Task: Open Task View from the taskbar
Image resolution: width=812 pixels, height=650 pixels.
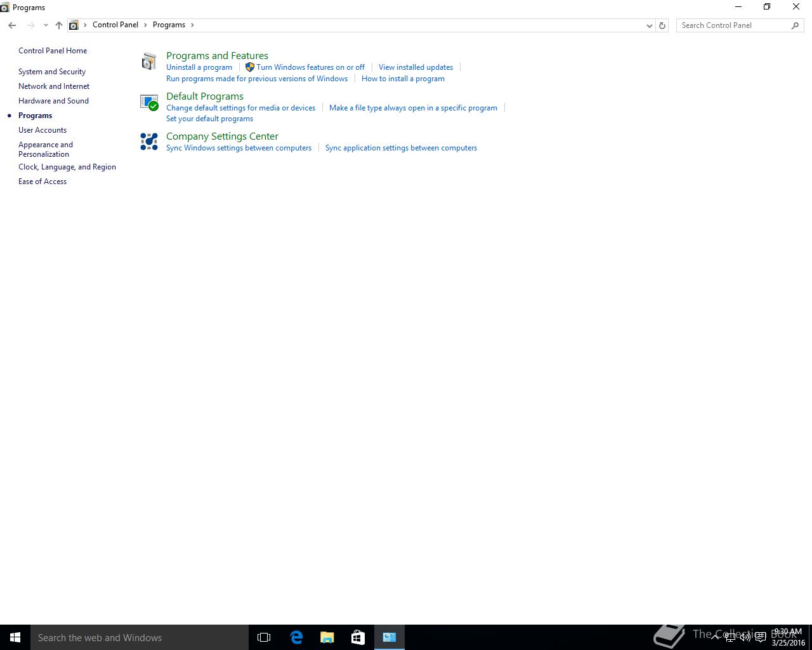Action: (x=264, y=637)
